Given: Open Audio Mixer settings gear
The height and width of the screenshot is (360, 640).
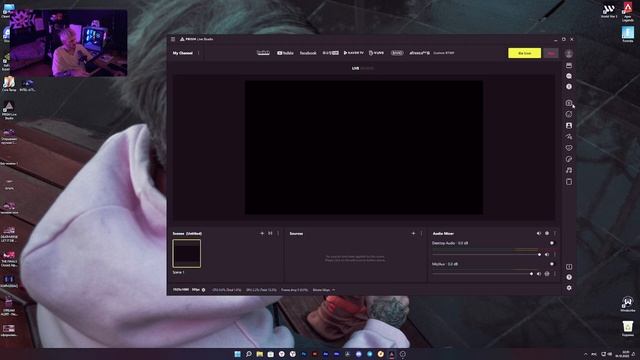Looking at the screenshot, I should [547, 233].
